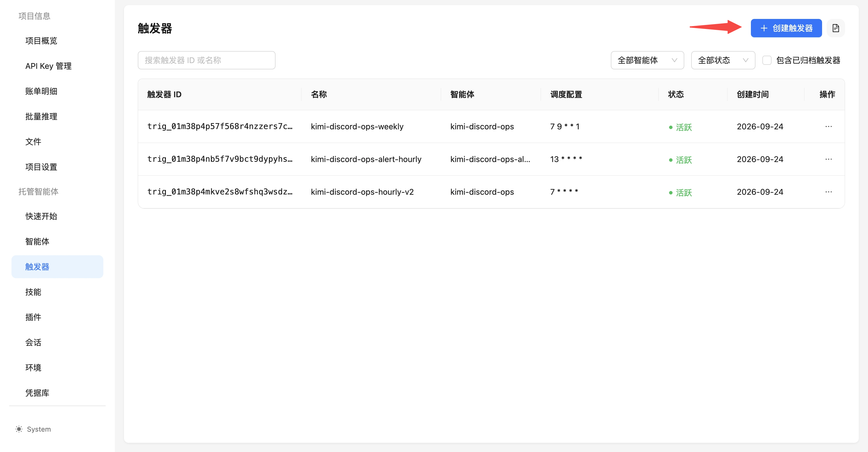The height and width of the screenshot is (452, 868).
Task: Open 会话 in sidebar
Action: [x=57, y=342]
